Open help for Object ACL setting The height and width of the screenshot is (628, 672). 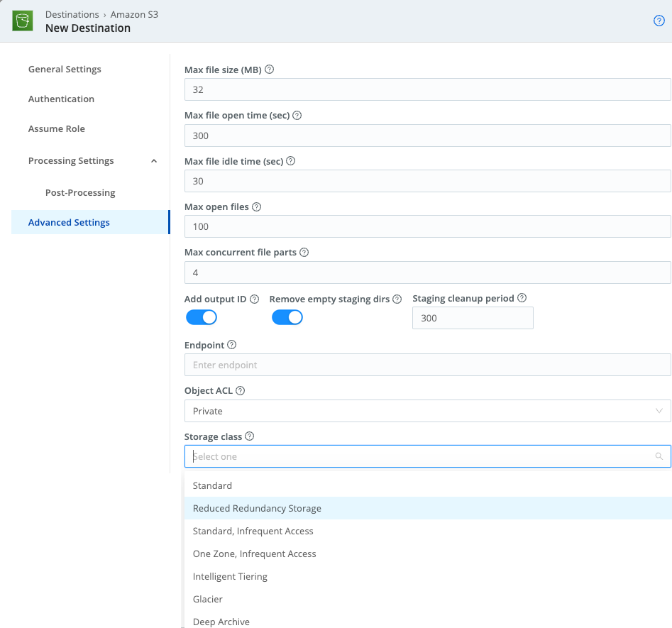click(x=240, y=390)
